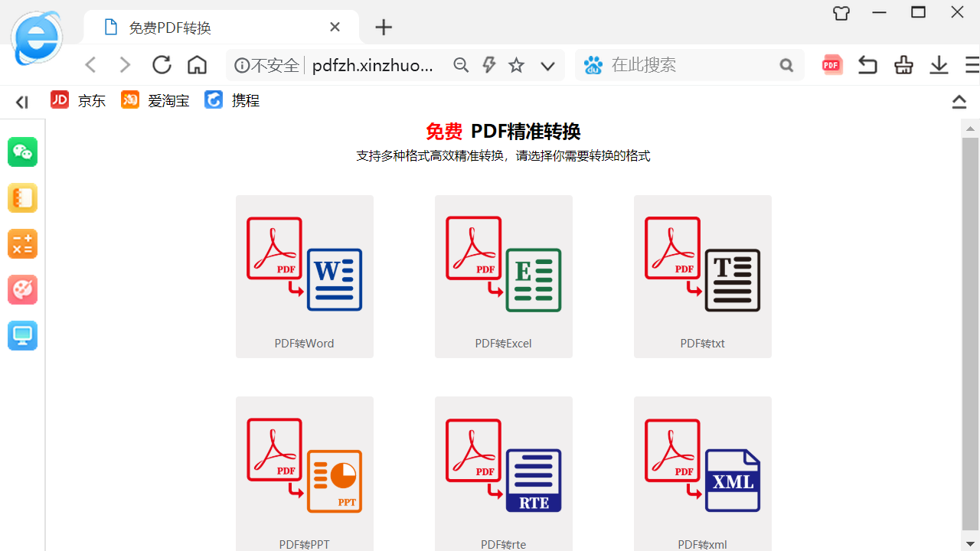Enable the lightning speed mode in address bar

tap(488, 64)
